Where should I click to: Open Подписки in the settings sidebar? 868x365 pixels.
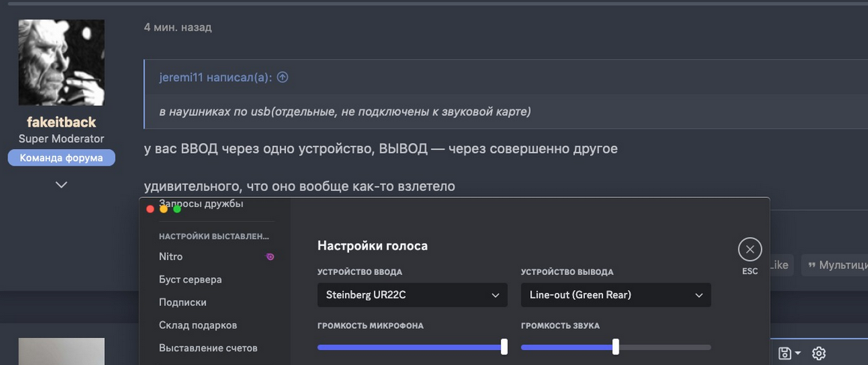coord(183,302)
